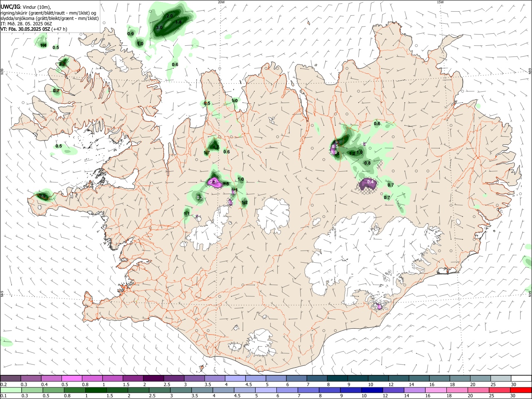Screen dimensions: 532x399
Task: Click the UWC/IG title in the header
Action: [10, 7]
